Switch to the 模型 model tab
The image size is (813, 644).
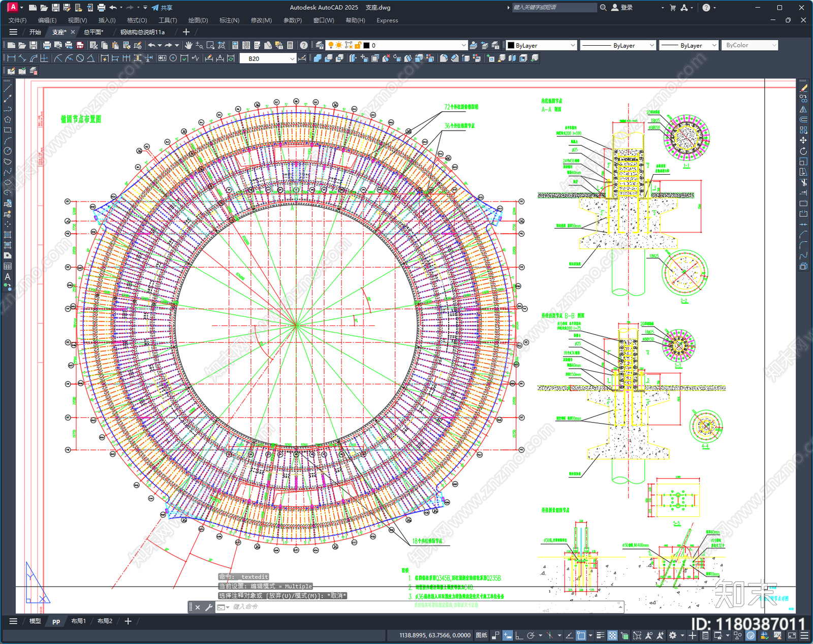(x=35, y=621)
